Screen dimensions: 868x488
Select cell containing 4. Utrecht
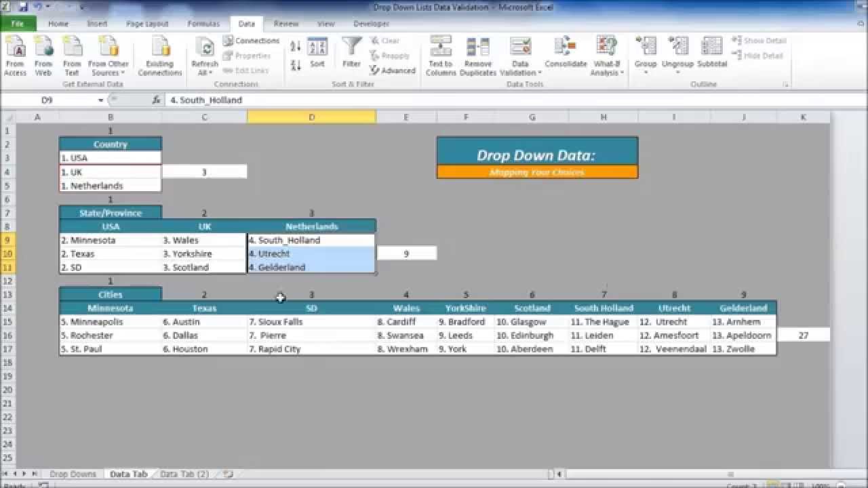(x=311, y=253)
